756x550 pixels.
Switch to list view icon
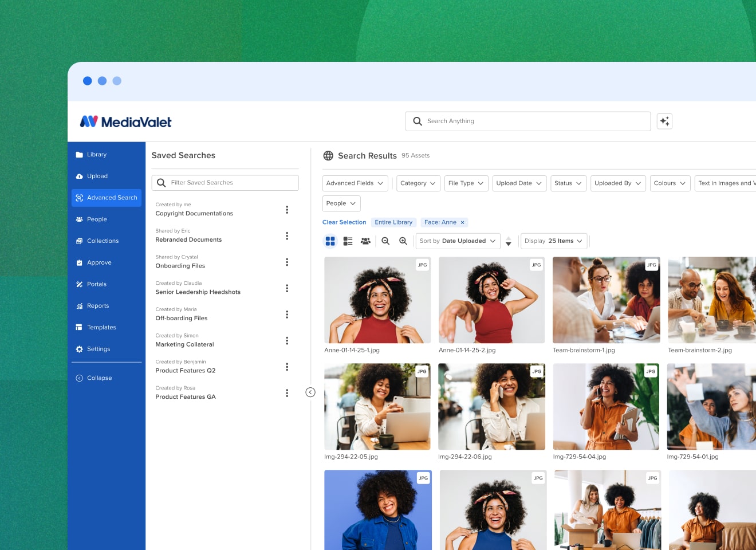click(348, 241)
